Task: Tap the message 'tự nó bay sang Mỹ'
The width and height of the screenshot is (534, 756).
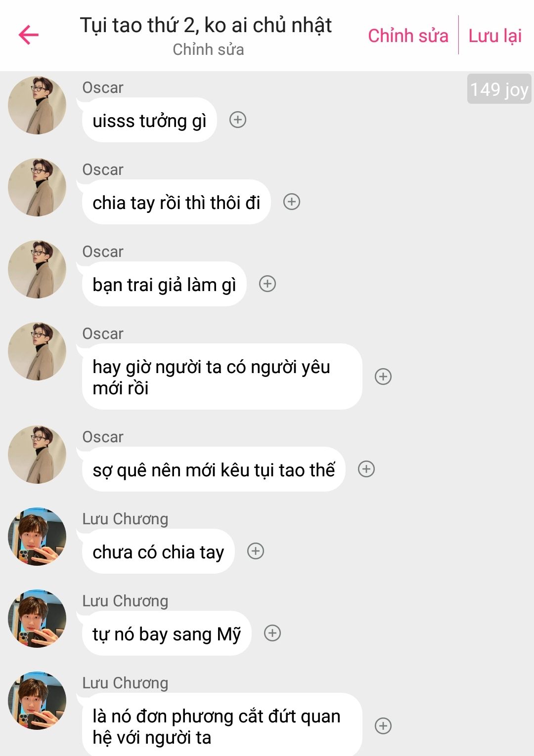Action: 167,633
